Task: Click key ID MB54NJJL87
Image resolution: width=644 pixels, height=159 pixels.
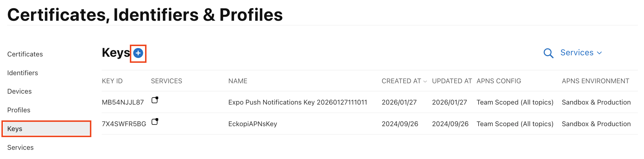Action: click(123, 102)
